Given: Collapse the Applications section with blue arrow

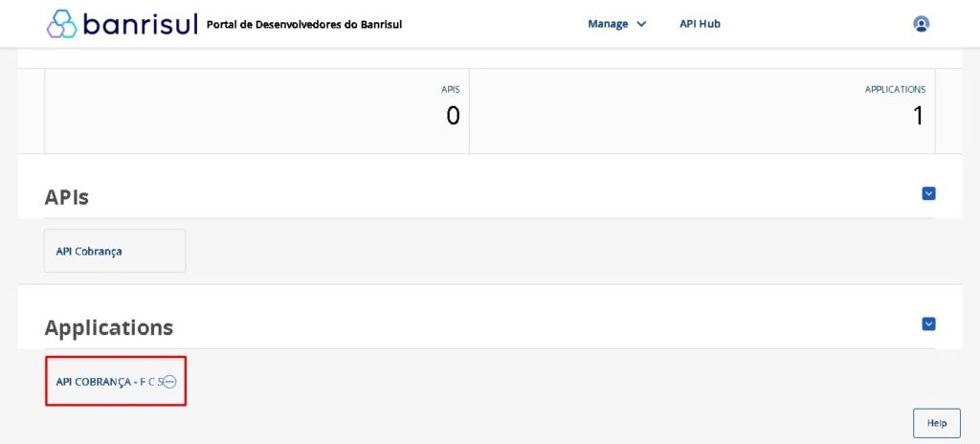Looking at the screenshot, I should pos(928,324).
